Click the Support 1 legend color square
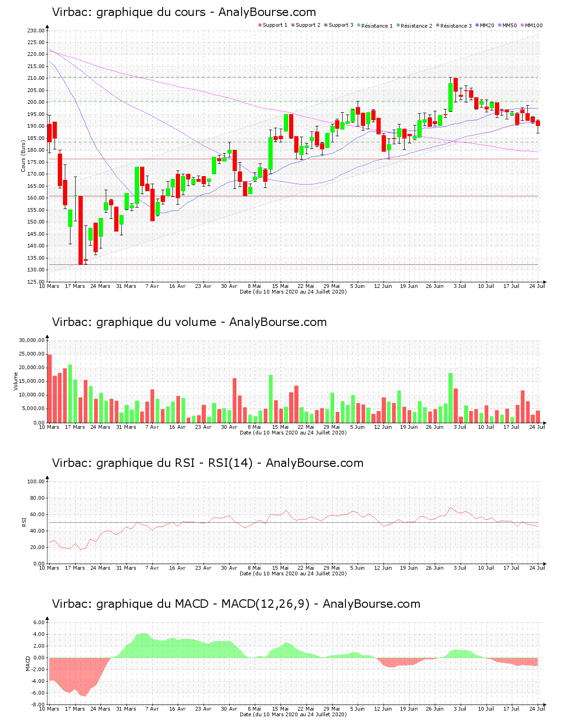The width and height of the screenshot is (564, 728). tap(260, 25)
